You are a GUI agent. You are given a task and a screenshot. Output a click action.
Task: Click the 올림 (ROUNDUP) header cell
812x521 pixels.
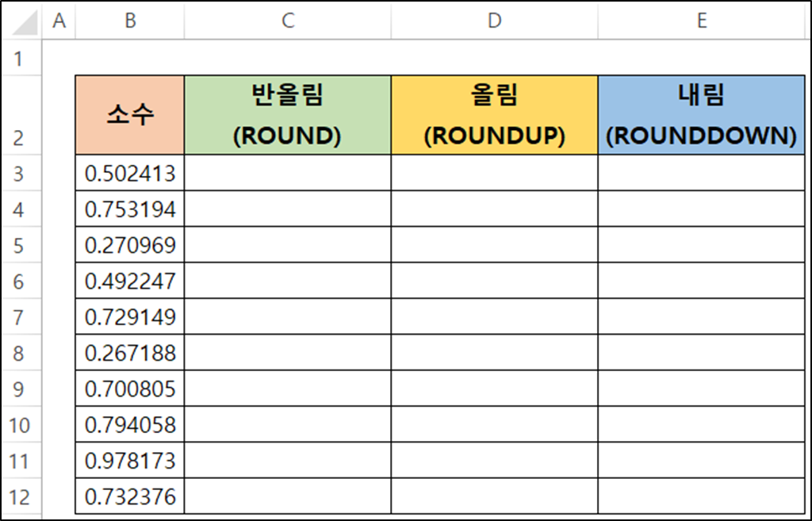pos(495,115)
